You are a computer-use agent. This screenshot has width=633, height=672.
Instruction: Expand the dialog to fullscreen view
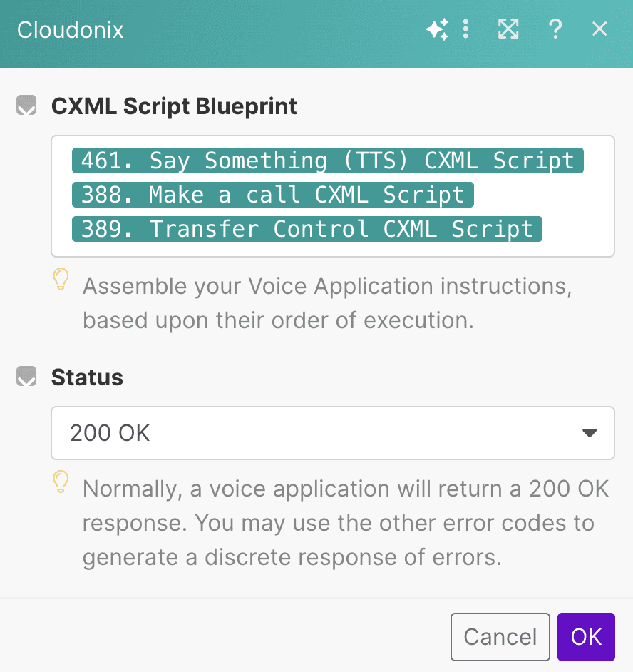[x=508, y=29]
